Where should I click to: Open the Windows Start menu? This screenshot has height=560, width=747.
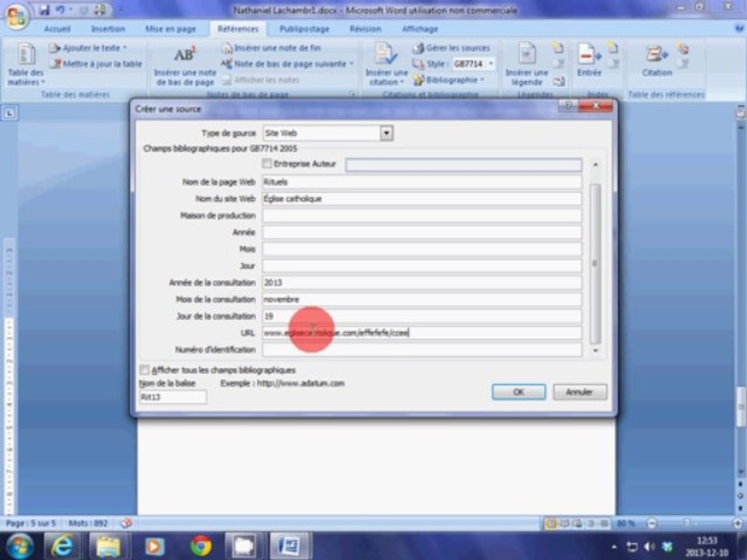(19, 546)
